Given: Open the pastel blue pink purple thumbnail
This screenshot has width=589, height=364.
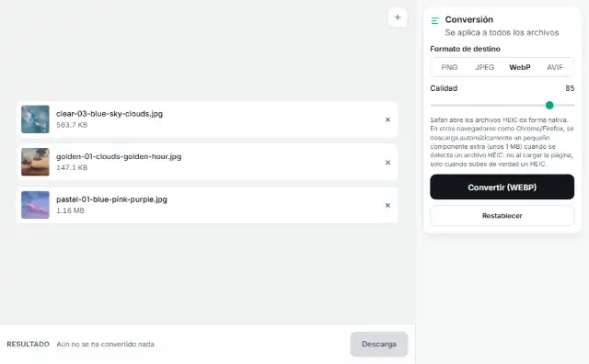Looking at the screenshot, I should point(35,205).
